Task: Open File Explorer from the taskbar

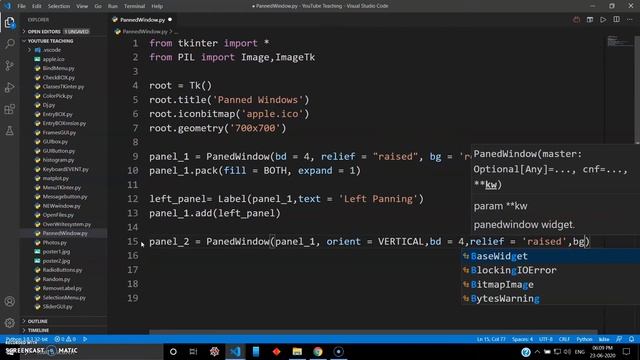Action: click(x=297, y=351)
